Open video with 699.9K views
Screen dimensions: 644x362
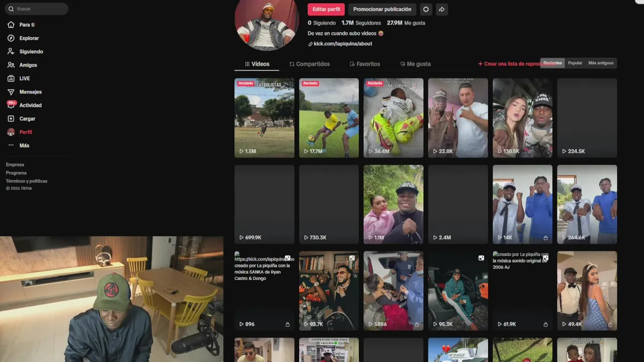coord(264,204)
